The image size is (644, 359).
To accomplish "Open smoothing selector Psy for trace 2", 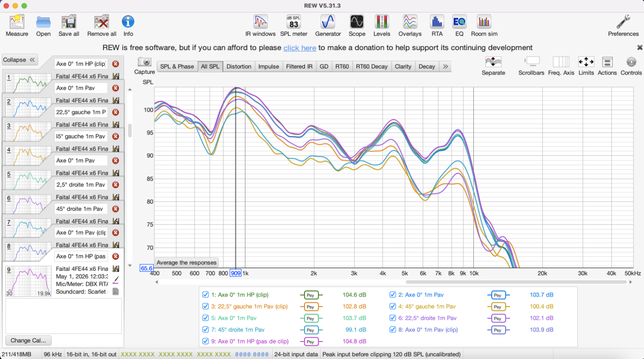I will pos(498,295).
